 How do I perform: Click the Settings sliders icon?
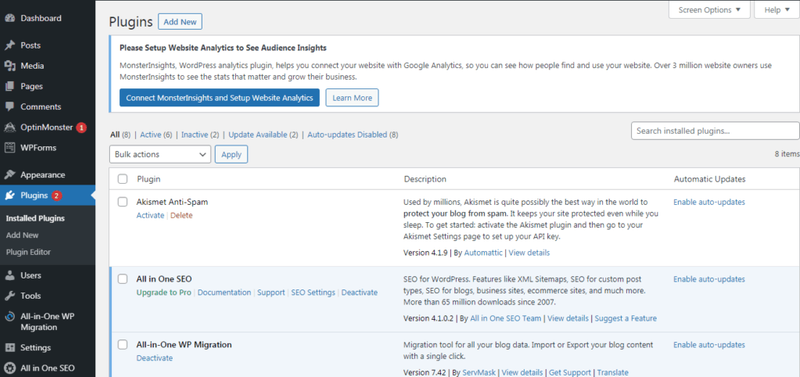[10, 348]
